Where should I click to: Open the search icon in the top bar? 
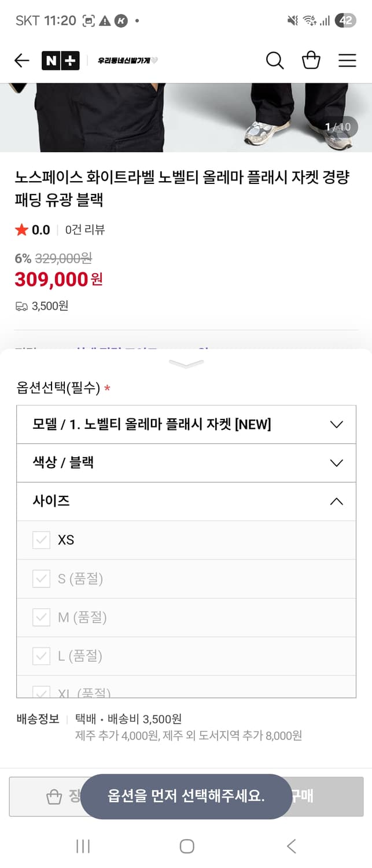tap(275, 60)
